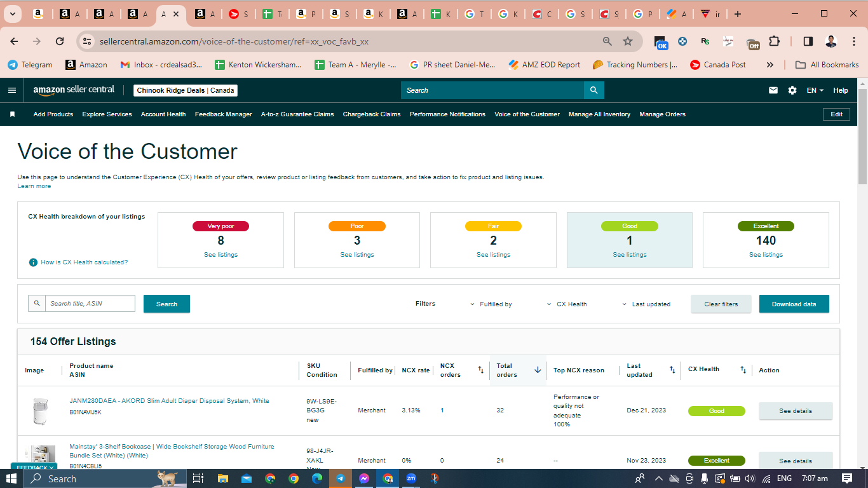Open Add Products in the navigation bar
The image size is (868, 488).
(53, 114)
